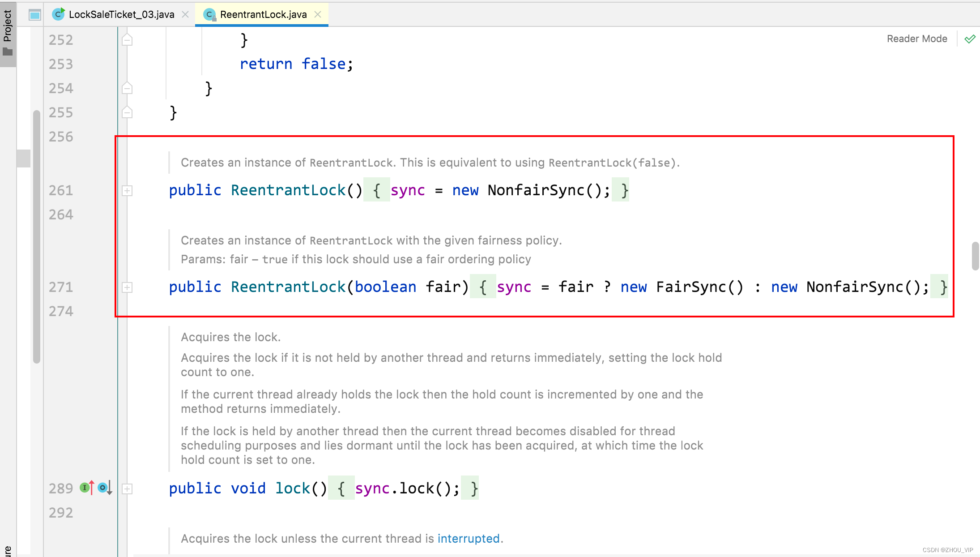The height and width of the screenshot is (557, 980).
Task: Open the interrupted documentation link
Action: (x=468, y=538)
